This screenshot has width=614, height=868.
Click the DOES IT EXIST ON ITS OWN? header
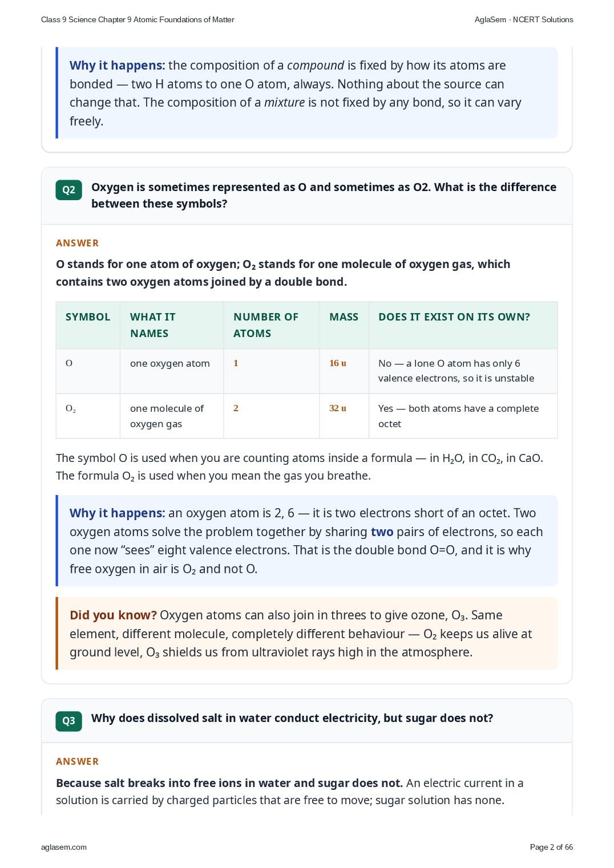[x=454, y=317]
